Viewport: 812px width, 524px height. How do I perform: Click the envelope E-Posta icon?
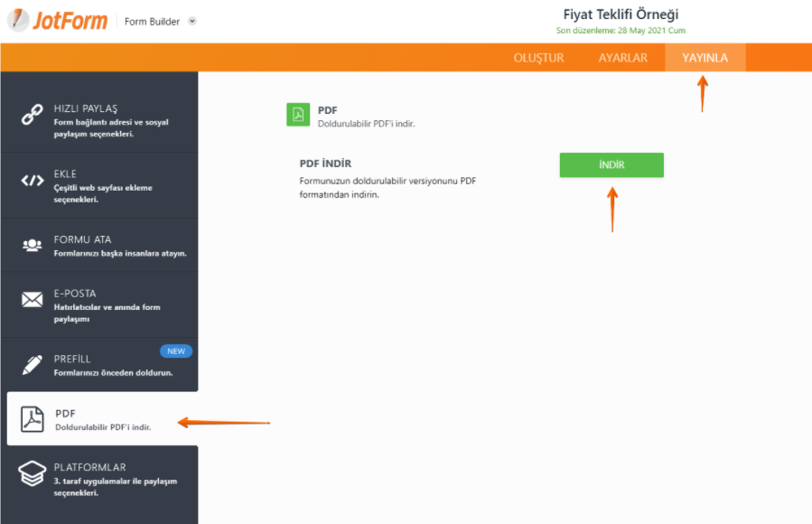[33, 300]
